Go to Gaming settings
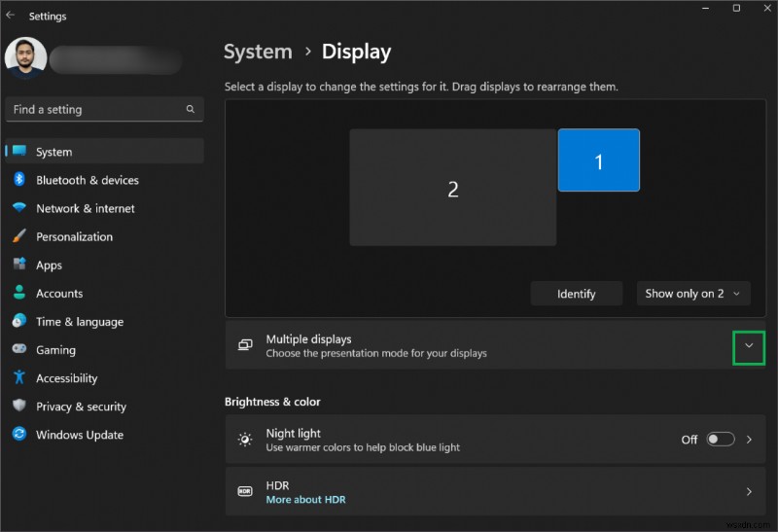The image size is (778, 532). tap(105, 349)
